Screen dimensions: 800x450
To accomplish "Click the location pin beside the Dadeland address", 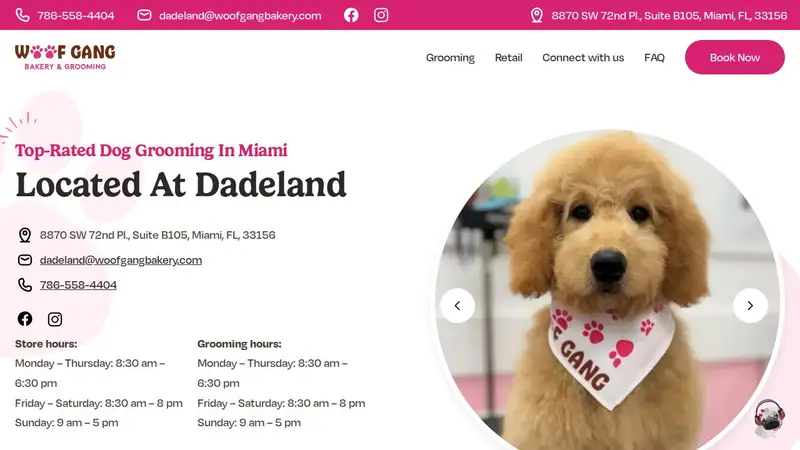I will [x=24, y=235].
